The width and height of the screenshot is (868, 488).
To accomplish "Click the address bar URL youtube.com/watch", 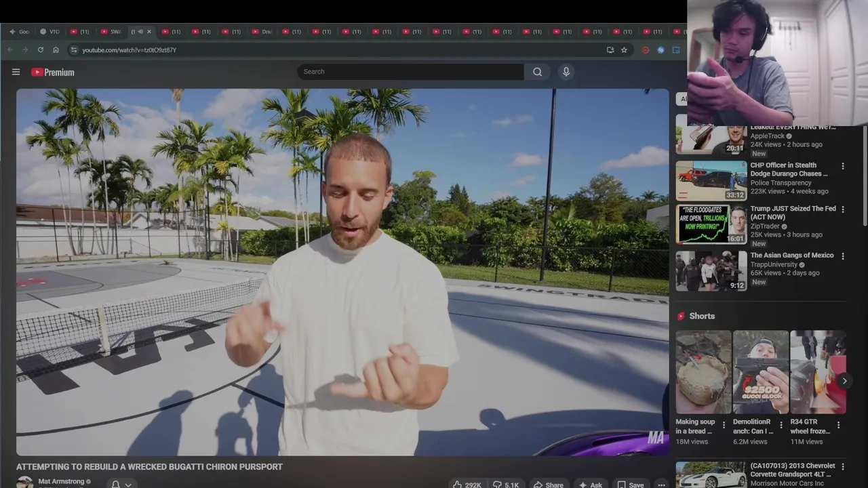I will (129, 49).
